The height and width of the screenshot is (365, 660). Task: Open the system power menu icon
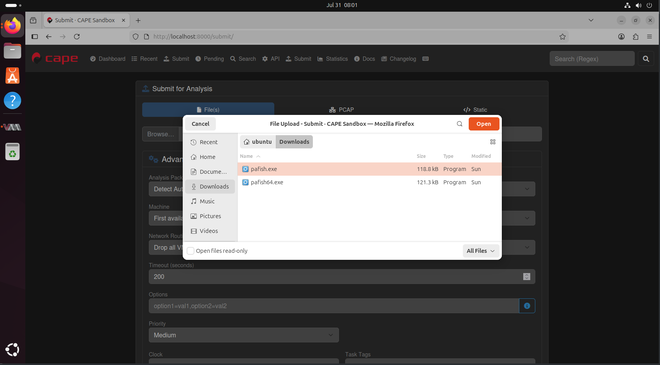pos(649,5)
